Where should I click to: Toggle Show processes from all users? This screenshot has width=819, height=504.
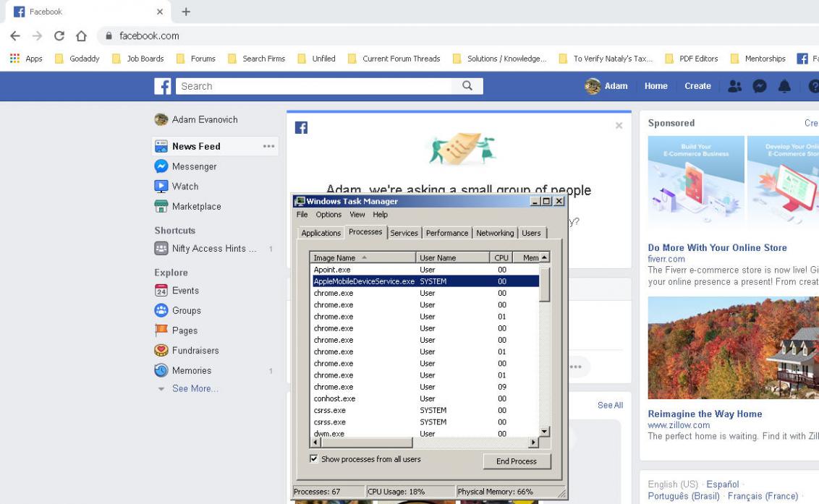click(314, 459)
